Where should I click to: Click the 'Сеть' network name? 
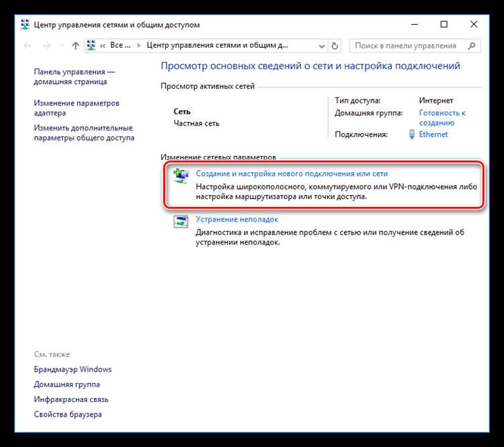182,112
